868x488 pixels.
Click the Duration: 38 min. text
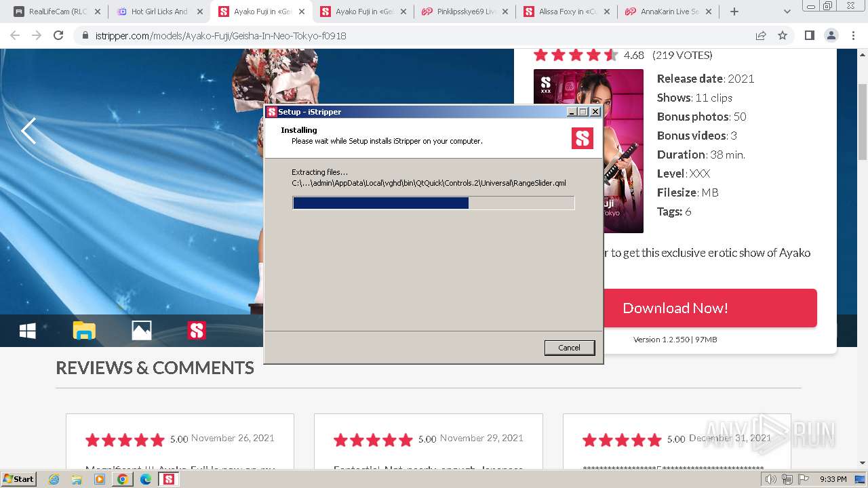click(701, 155)
